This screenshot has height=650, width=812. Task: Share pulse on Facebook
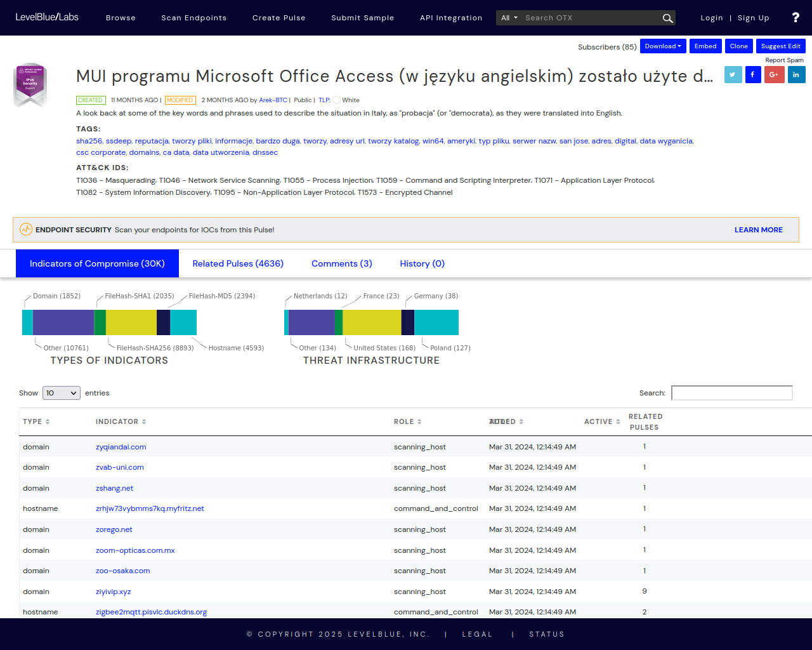point(753,74)
